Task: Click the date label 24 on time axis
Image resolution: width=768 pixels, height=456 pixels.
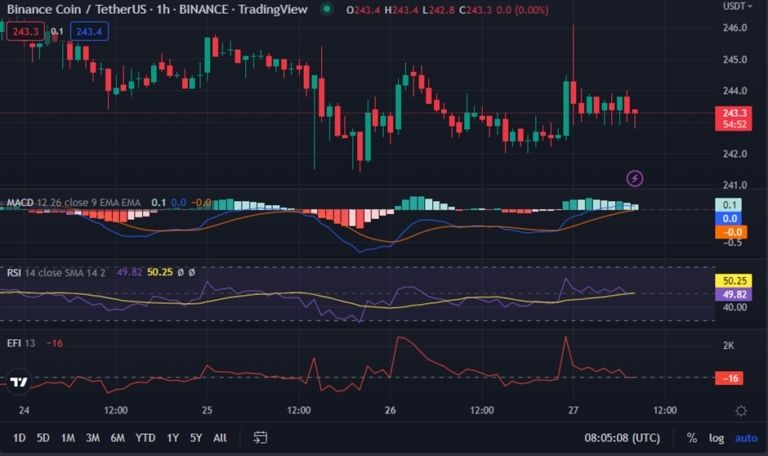Action: [24, 410]
